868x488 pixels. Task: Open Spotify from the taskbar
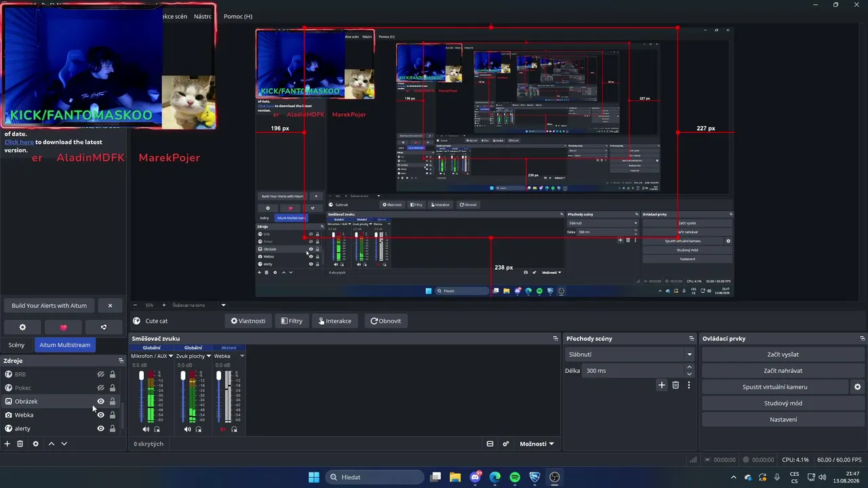[515, 477]
